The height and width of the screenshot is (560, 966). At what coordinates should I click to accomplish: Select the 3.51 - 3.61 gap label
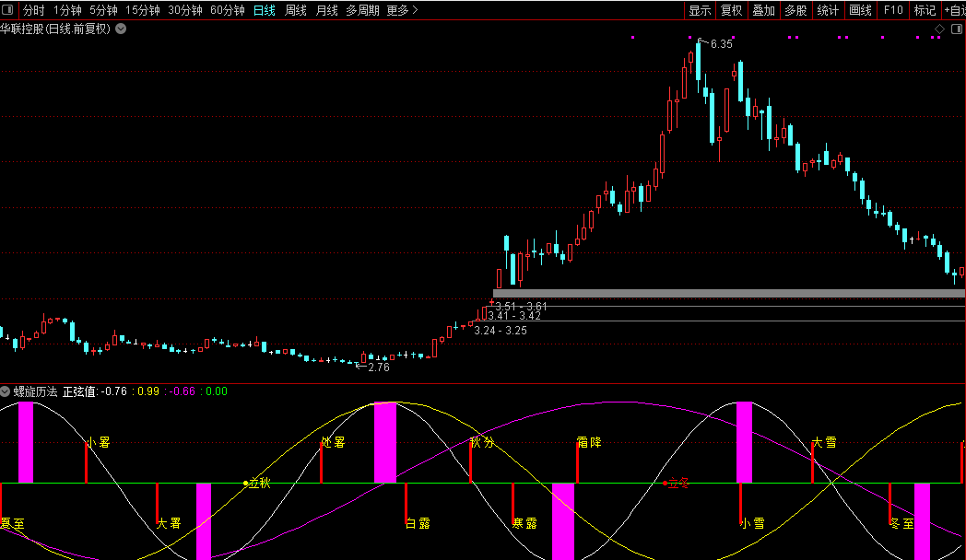point(521,307)
